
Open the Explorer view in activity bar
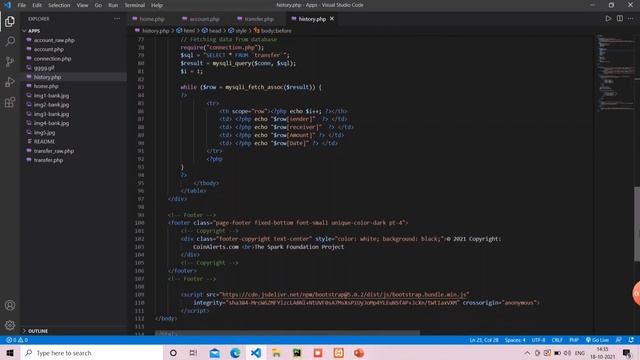click(10, 21)
